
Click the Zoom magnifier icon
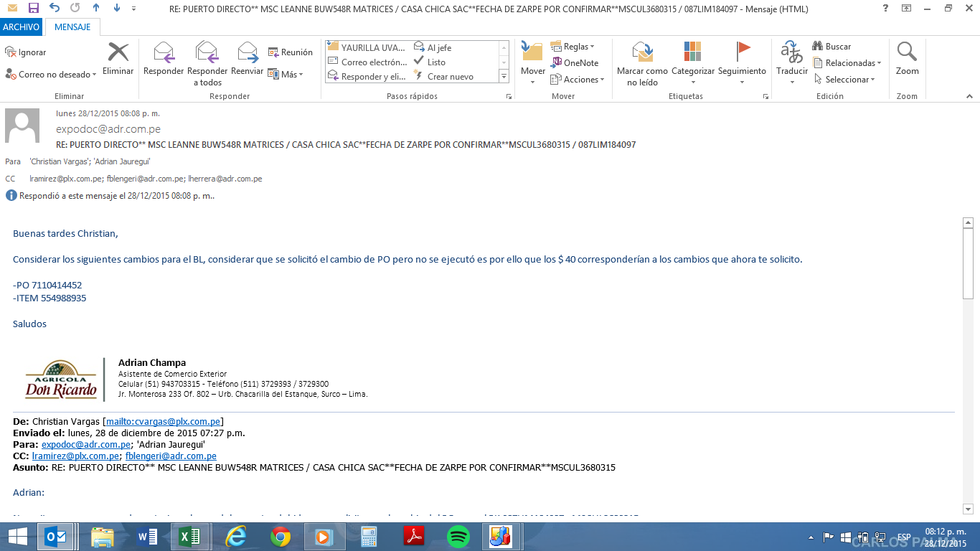click(907, 53)
